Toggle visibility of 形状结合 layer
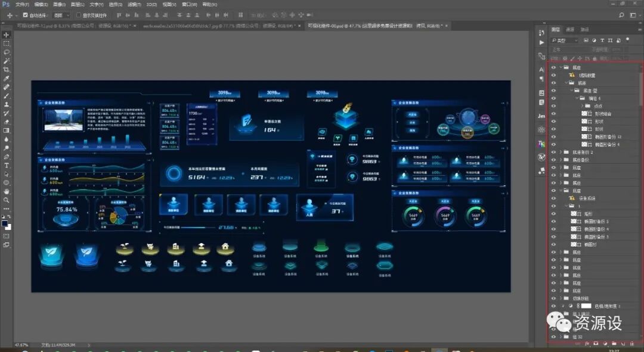Screen dimensions: 644x352 pos(553,114)
